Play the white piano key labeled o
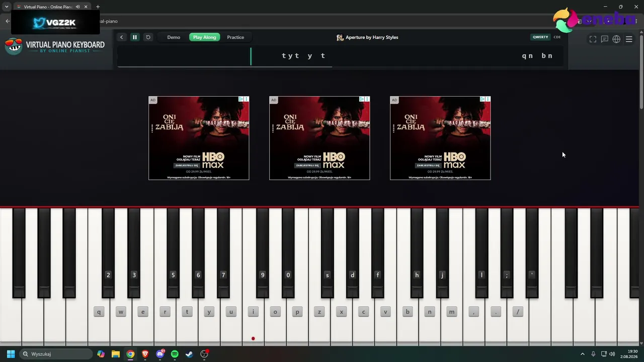The height and width of the screenshot is (362, 644). click(x=275, y=312)
